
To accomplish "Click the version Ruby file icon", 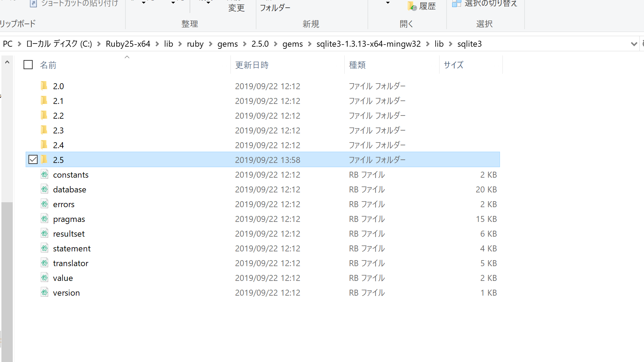I will coord(45,292).
